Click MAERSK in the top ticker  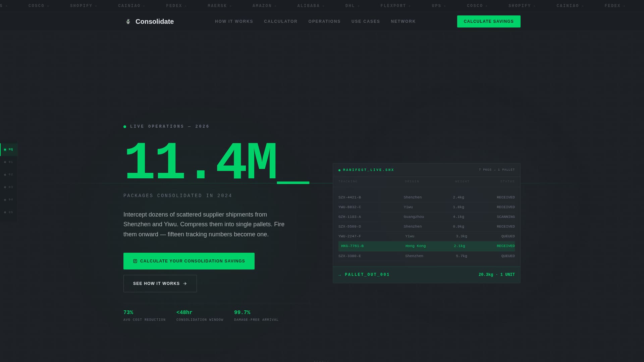[x=217, y=6]
